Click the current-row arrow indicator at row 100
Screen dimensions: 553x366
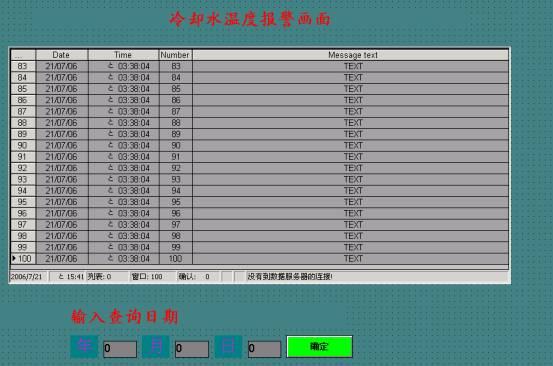coord(14,258)
